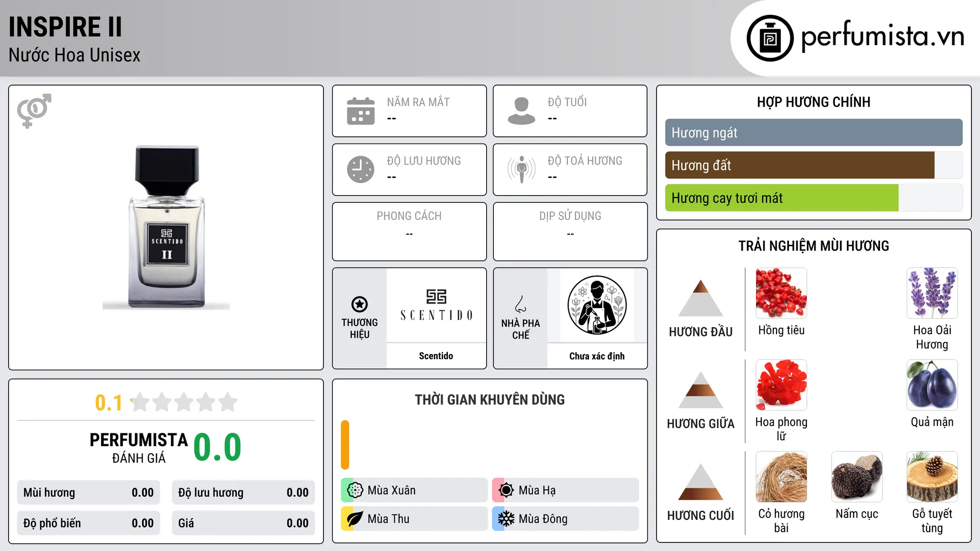Click the Mùa Đông snowflake icon
This screenshot has width=980, height=551.
coord(506,519)
